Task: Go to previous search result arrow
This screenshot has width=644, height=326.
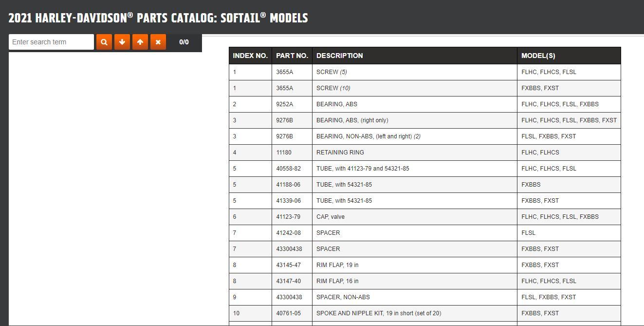Action: click(140, 42)
